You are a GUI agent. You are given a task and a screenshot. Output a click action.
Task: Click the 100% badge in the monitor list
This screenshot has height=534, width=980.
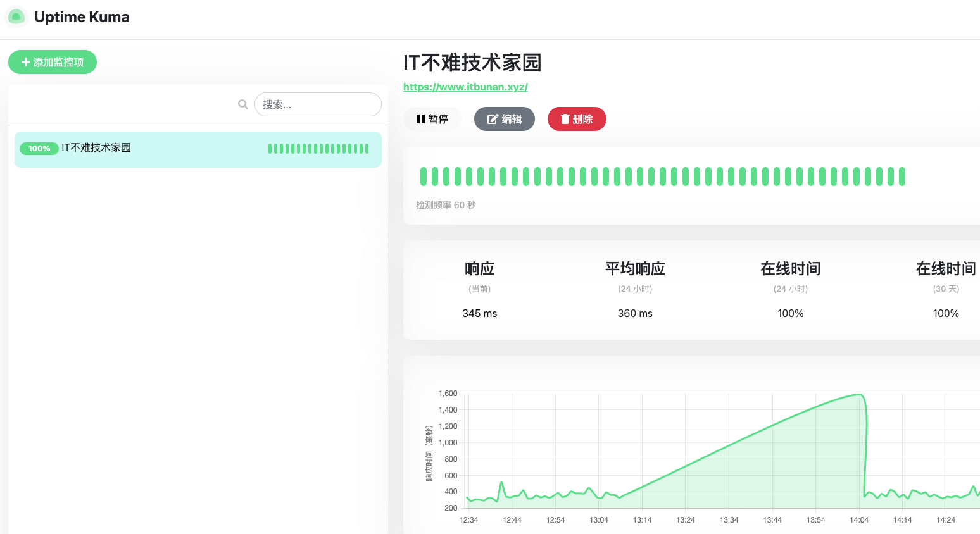pos(39,149)
